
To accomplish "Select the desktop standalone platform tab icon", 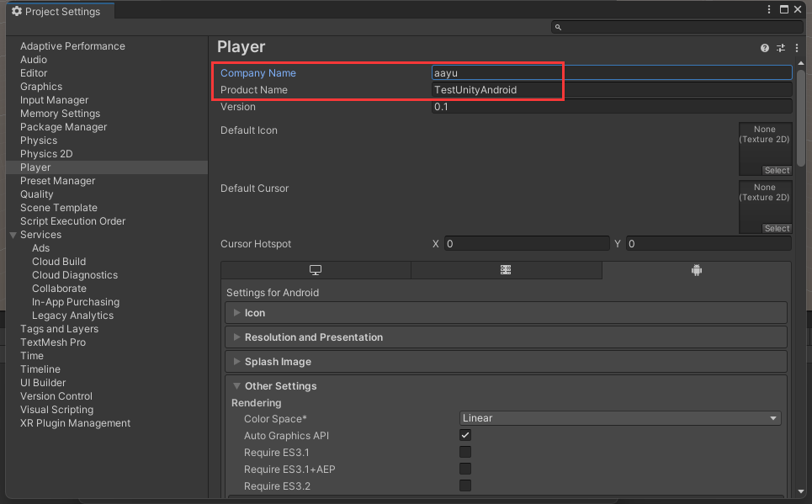I will point(316,270).
